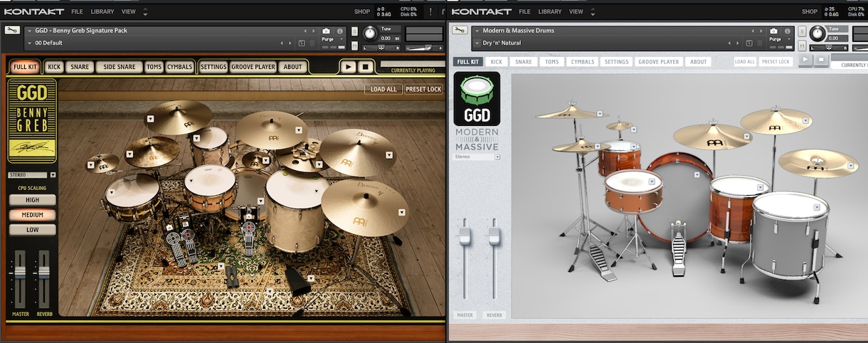Click LOAD ALL in Modern & Massive window
This screenshot has height=343, width=868.
click(x=745, y=61)
